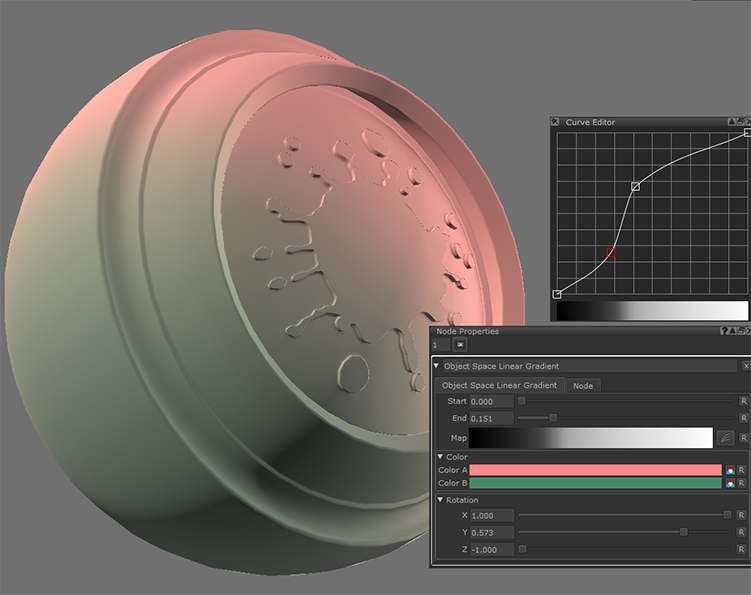Collapse the Color section
Viewport: 751px width, 595px height.
(441, 457)
